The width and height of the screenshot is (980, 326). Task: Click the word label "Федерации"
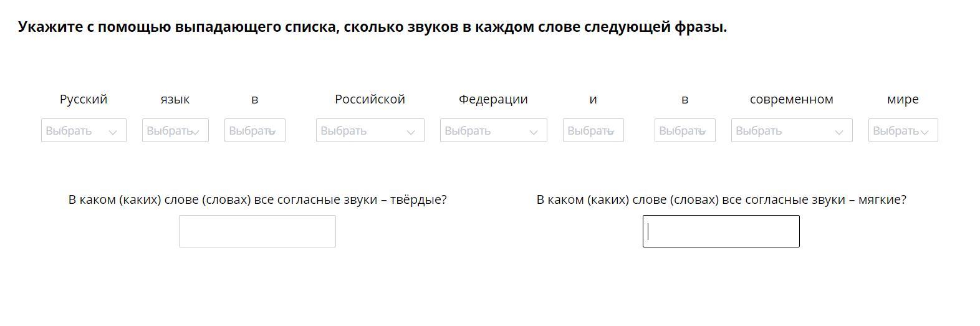coord(493,99)
